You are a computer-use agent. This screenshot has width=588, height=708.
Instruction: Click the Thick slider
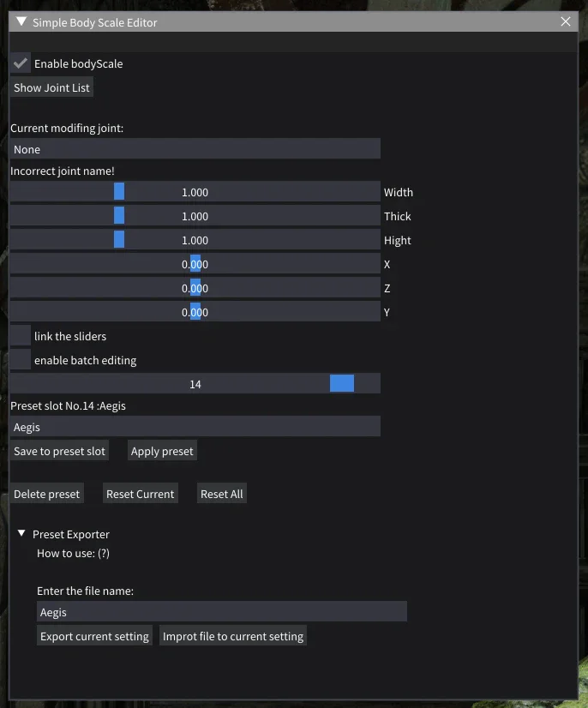[195, 216]
